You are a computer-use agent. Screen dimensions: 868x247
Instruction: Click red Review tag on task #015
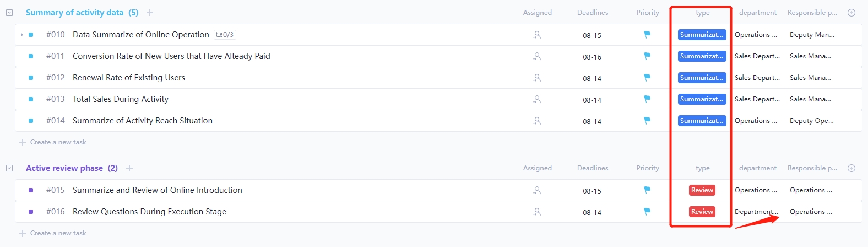(702, 190)
